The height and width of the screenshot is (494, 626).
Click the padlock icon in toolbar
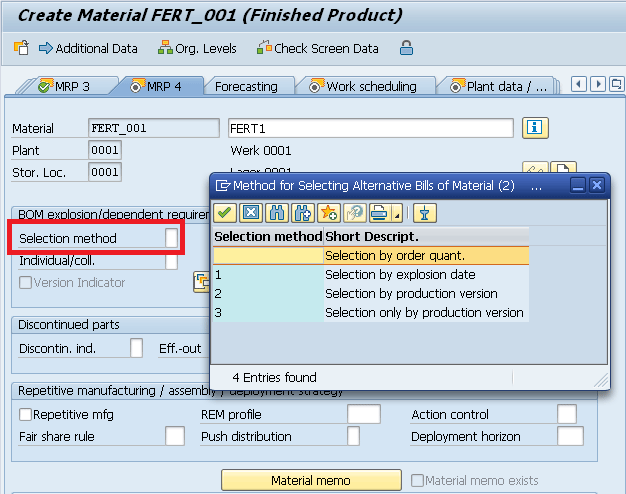click(x=406, y=48)
